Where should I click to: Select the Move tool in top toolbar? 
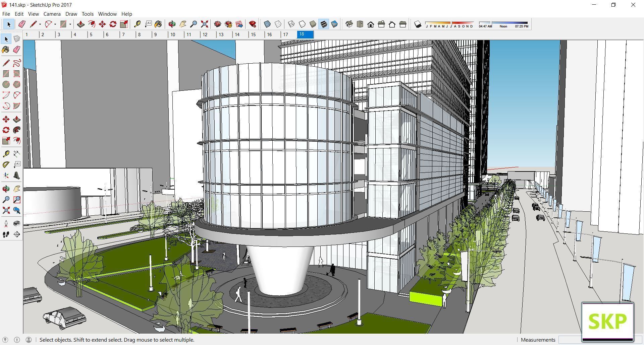pyautogui.click(x=102, y=24)
